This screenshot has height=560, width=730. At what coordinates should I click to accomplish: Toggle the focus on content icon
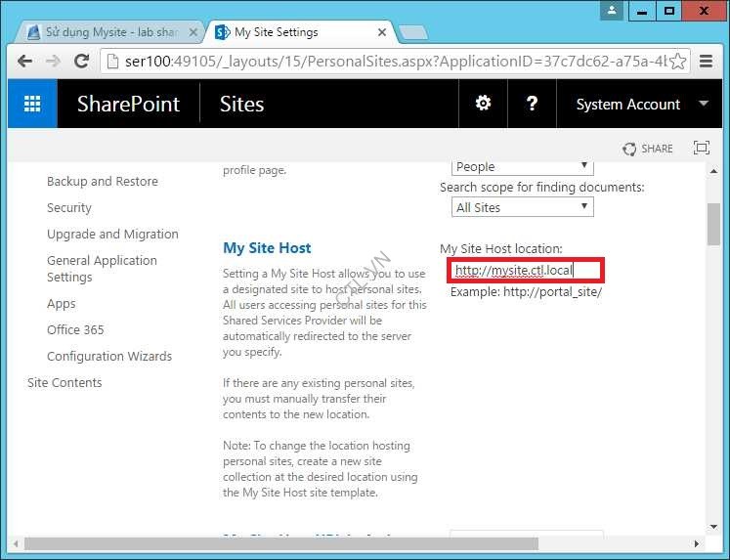tap(701, 148)
